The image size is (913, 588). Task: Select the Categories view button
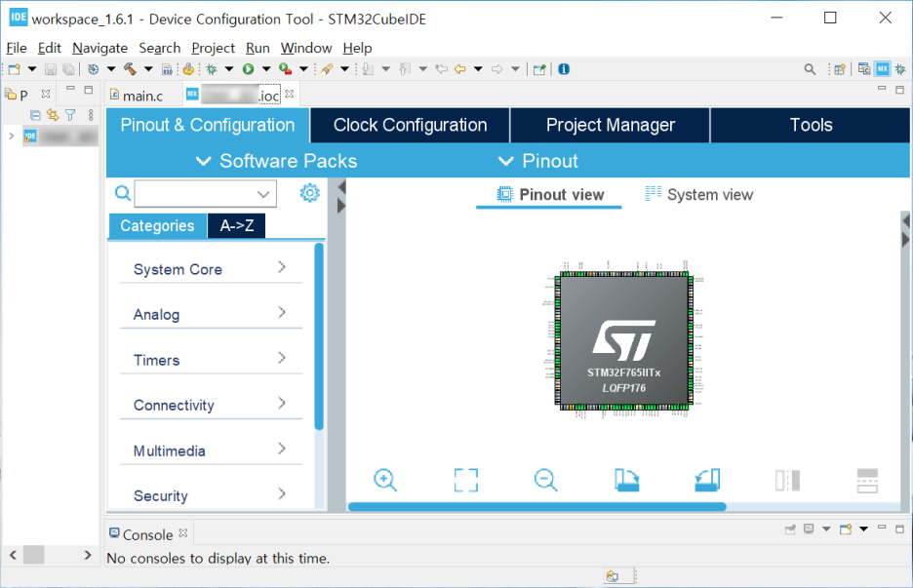[x=157, y=226]
